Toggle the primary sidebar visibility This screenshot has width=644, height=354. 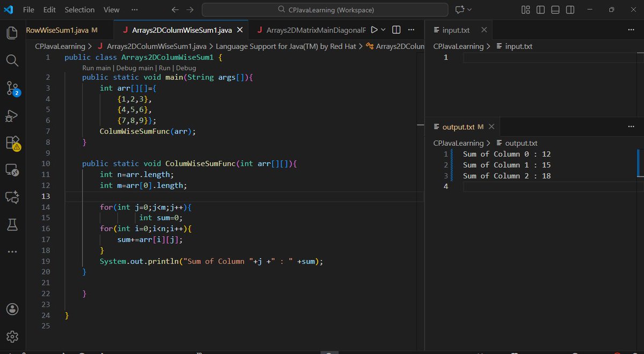540,10
